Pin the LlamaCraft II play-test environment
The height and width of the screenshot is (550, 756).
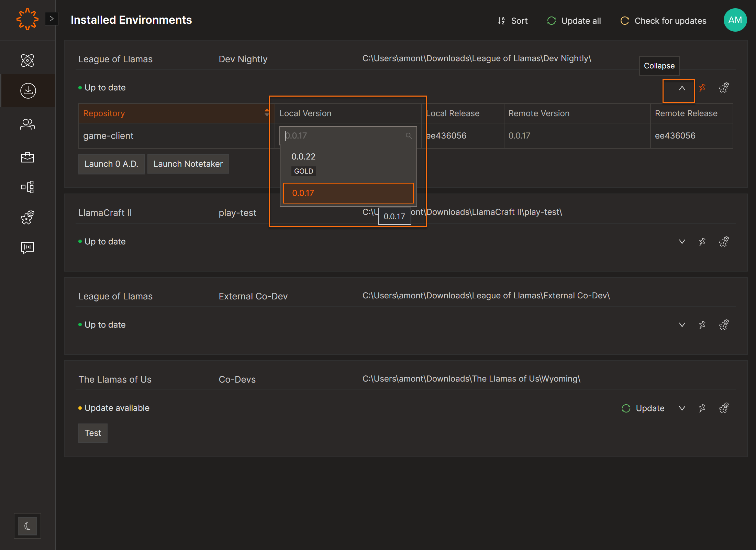coord(702,242)
